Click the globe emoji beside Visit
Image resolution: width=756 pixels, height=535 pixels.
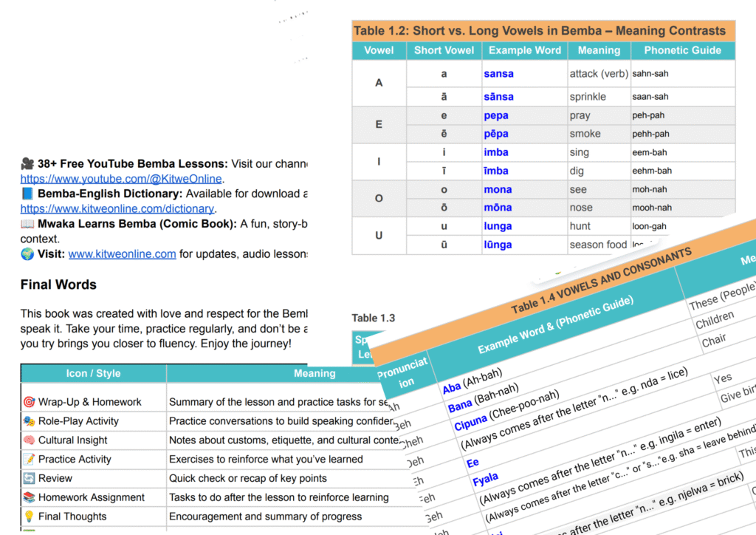coord(27,253)
